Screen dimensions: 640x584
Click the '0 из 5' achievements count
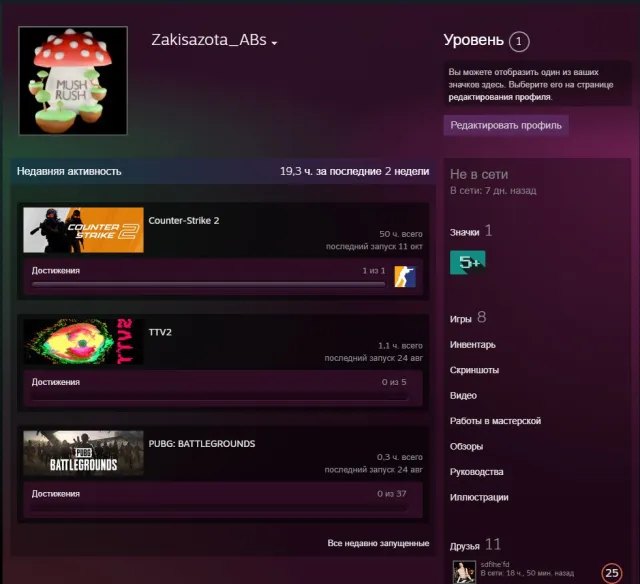394,382
